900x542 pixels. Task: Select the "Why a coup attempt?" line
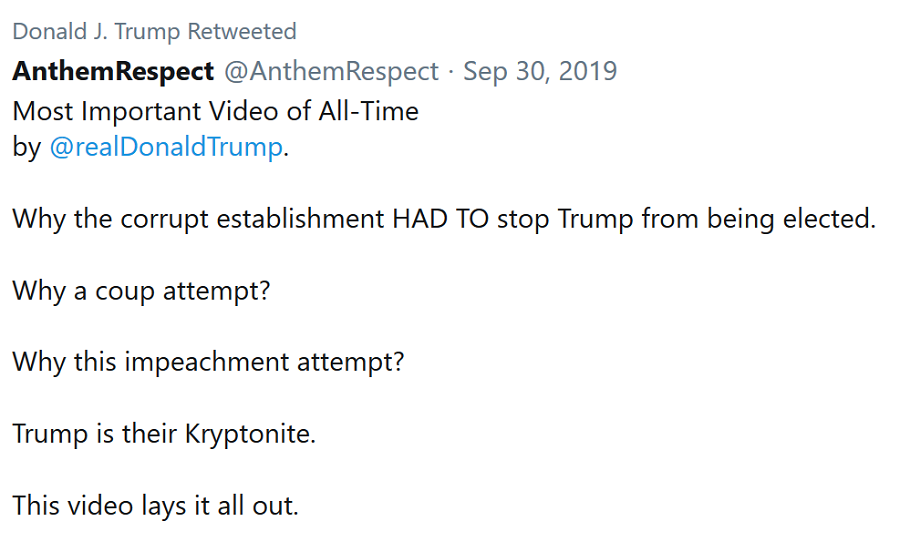pyautogui.click(x=142, y=291)
